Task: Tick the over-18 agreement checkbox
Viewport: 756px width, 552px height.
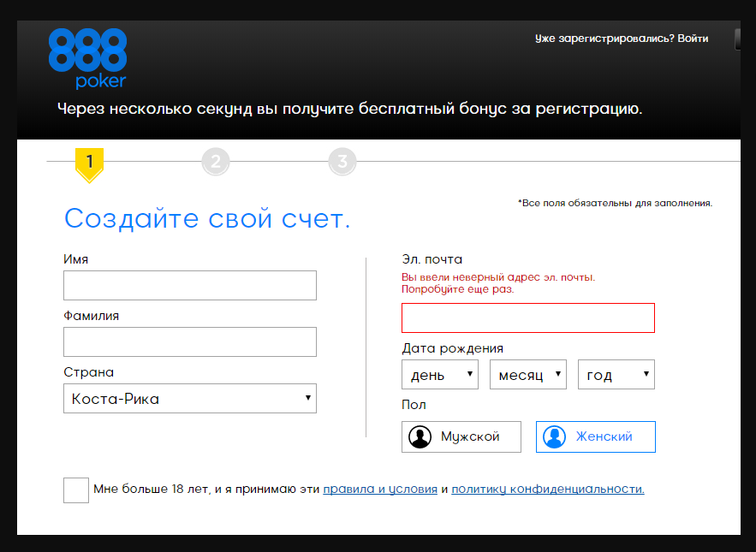Action: point(76,490)
